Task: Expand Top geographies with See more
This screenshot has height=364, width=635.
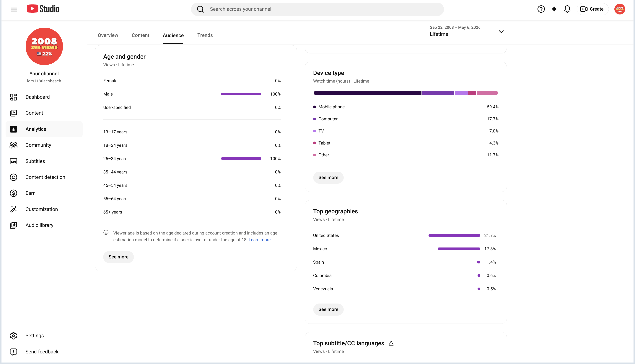Action: 328,309
